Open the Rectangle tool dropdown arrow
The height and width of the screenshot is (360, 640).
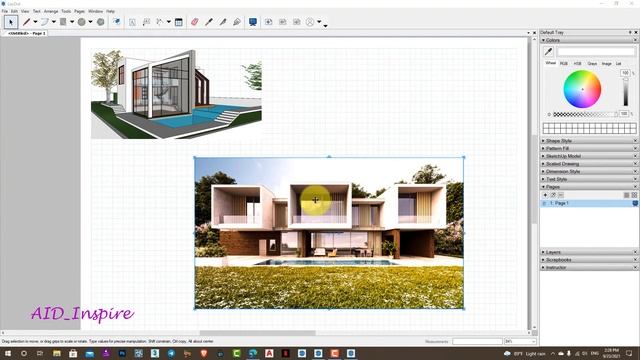point(72,22)
